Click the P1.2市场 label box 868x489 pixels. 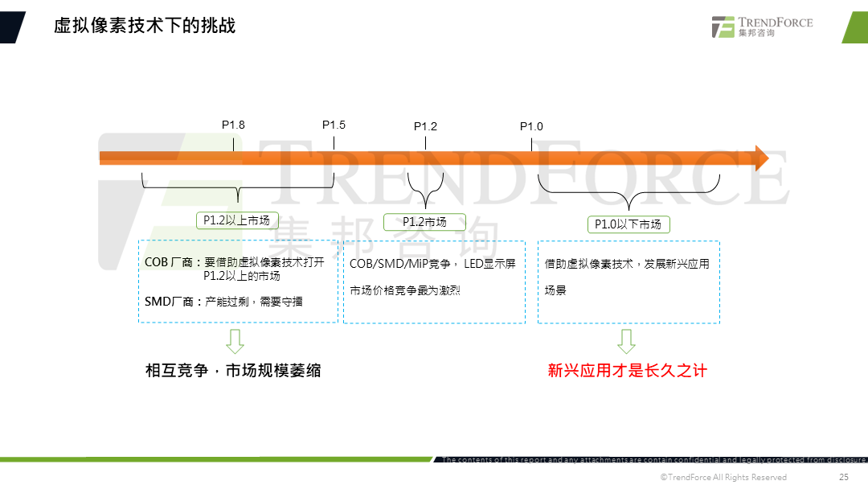point(426,222)
